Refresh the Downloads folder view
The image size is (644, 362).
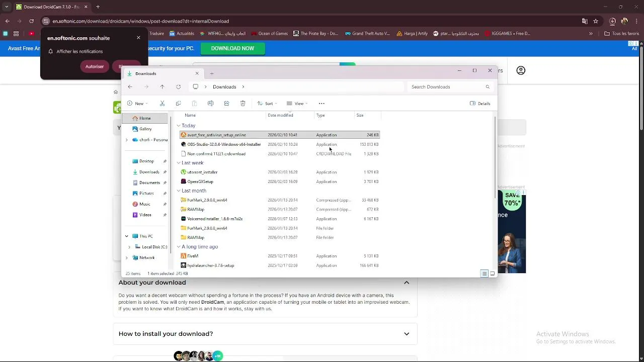point(178,87)
